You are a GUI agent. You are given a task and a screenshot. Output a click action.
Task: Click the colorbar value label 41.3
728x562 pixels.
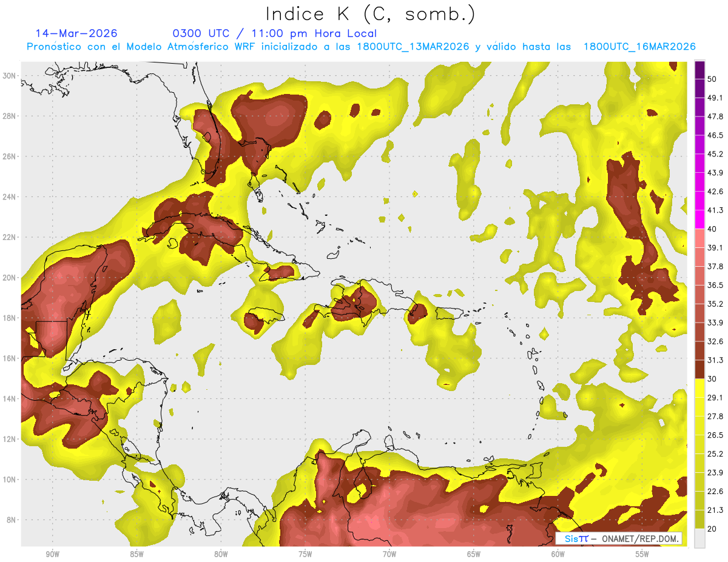(715, 210)
